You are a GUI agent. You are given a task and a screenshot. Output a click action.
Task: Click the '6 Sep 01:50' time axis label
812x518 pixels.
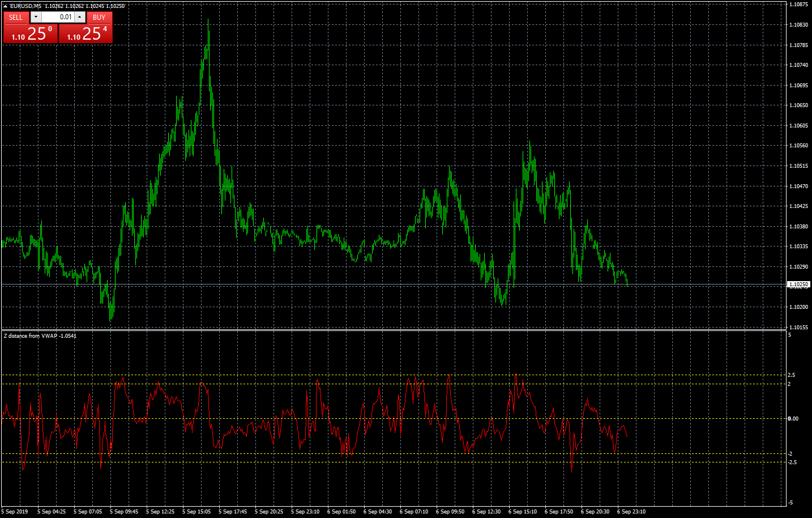[341, 512]
